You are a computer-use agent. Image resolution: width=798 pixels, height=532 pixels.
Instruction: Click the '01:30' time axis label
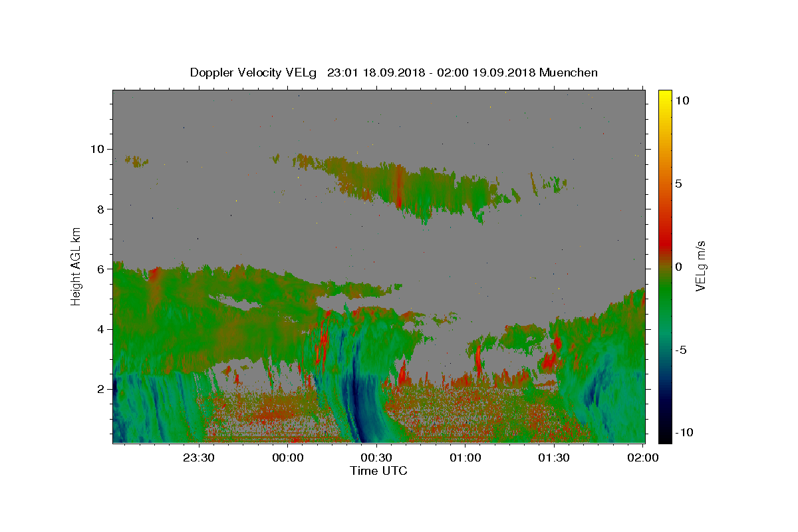[x=554, y=458]
